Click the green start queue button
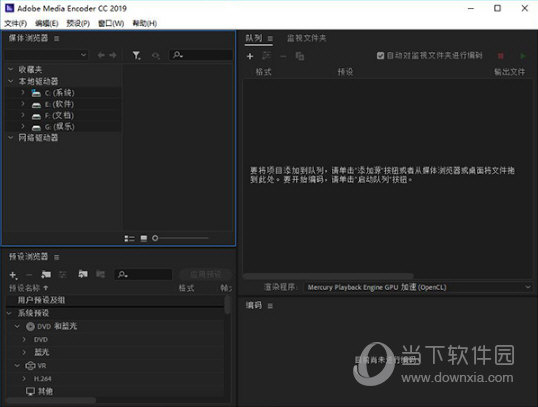 click(523, 56)
